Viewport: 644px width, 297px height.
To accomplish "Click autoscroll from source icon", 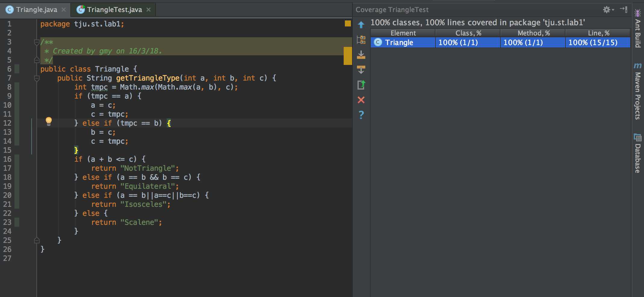I will tap(361, 70).
